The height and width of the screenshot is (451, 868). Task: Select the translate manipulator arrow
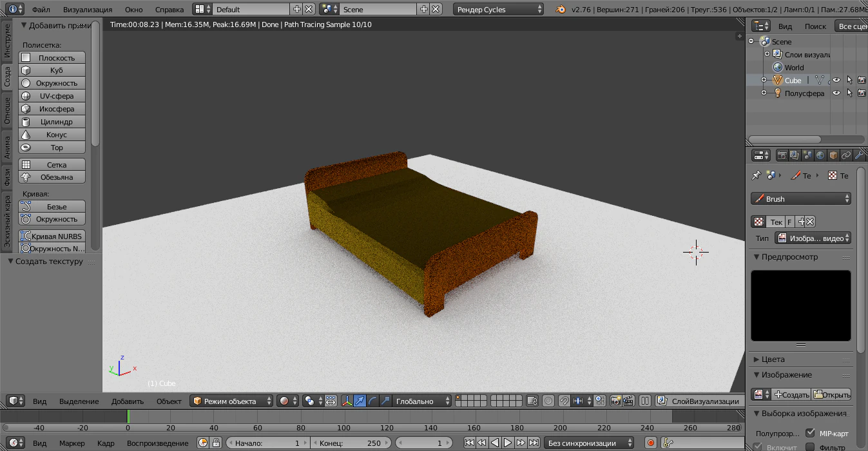pyautogui.click(x=360, y=401)
